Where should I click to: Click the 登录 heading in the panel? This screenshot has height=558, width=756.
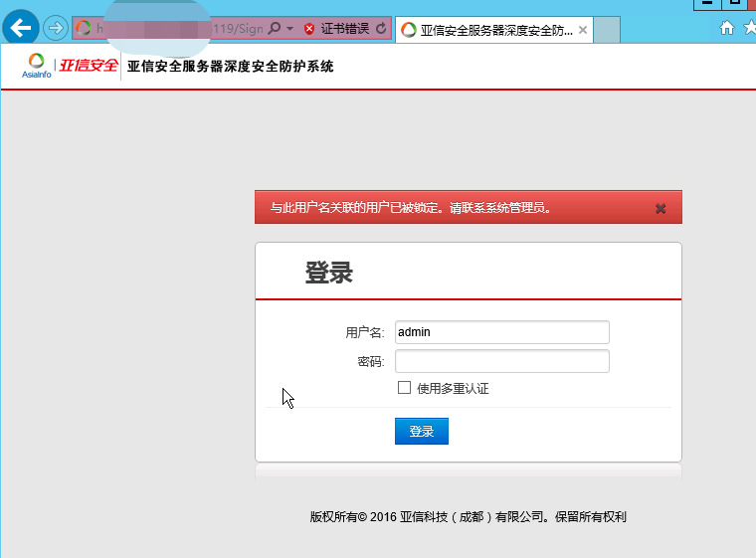coord(329,273)
